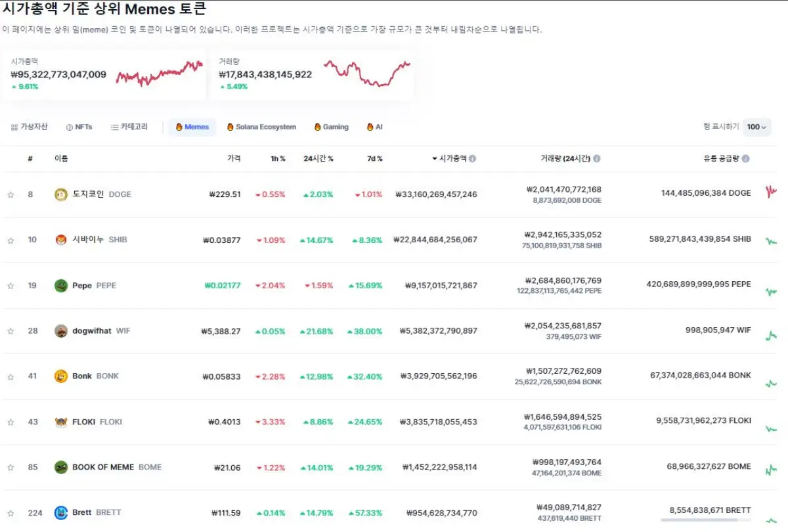Select the Gaming filter tab
Viewport: 788px width, 532px height.
tap(332, 127)
